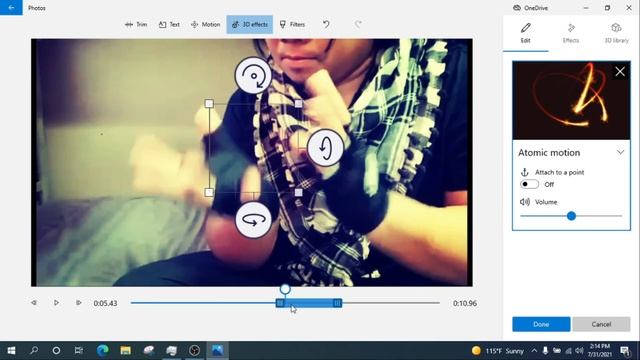This screenshot has width=640, height=360.
Task: Click the Volume speaker icon
Action: pyautogui.click(x=525, y=202)
